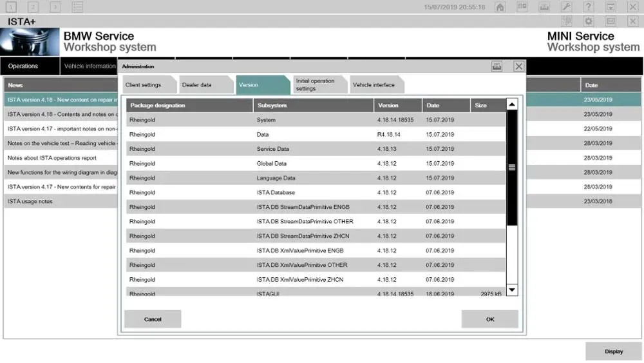Click the Date column header in News list
644x363 pixels.
[x=611, y=85]
